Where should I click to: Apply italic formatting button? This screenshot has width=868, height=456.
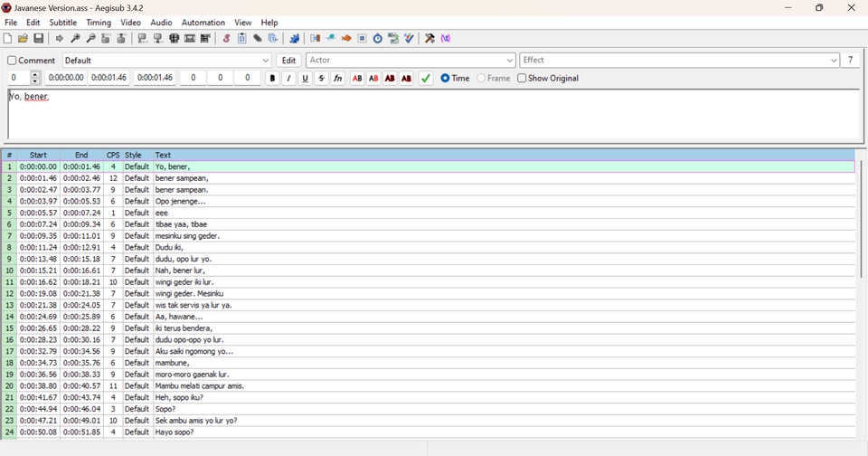(x=288, y=79)
